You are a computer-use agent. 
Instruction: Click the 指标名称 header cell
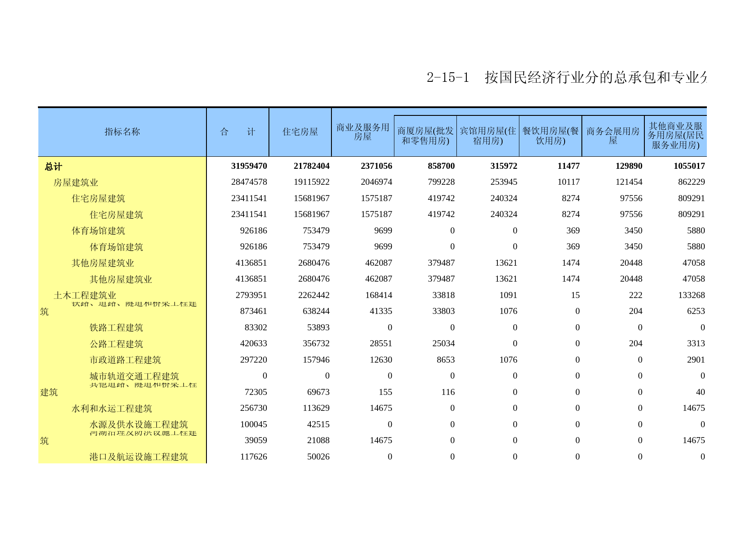(x=122, y=132)
